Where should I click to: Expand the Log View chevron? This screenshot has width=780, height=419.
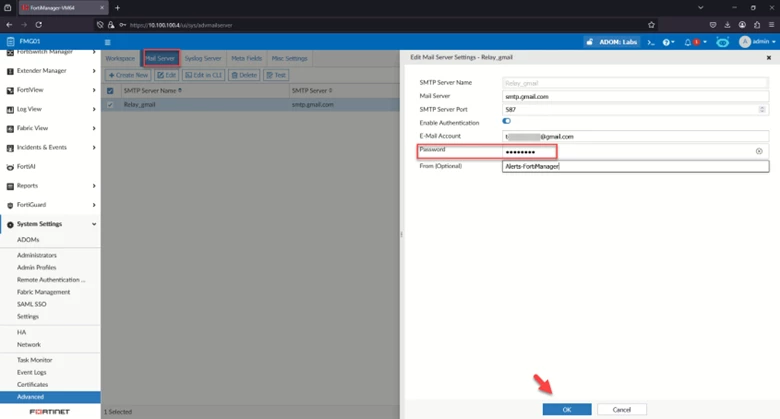94,109
